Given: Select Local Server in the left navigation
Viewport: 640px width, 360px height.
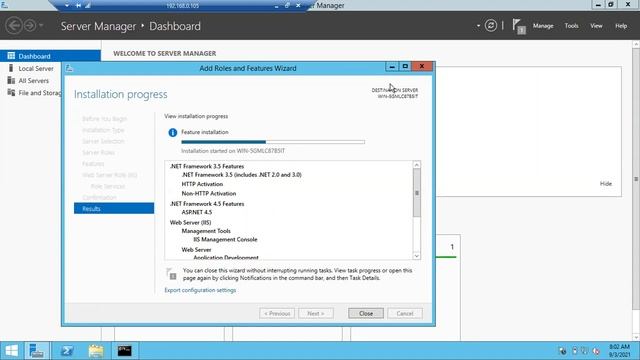Looking at the screenshot, I should 36,69.
